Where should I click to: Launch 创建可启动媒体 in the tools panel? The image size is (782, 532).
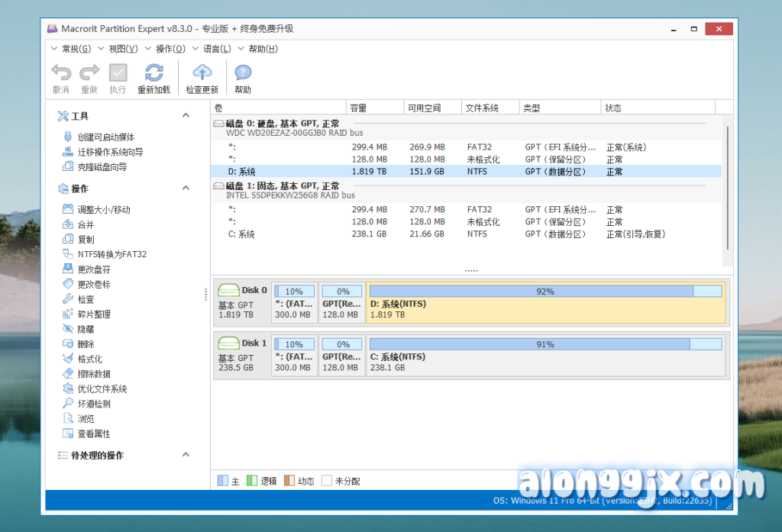coord(105,137)
